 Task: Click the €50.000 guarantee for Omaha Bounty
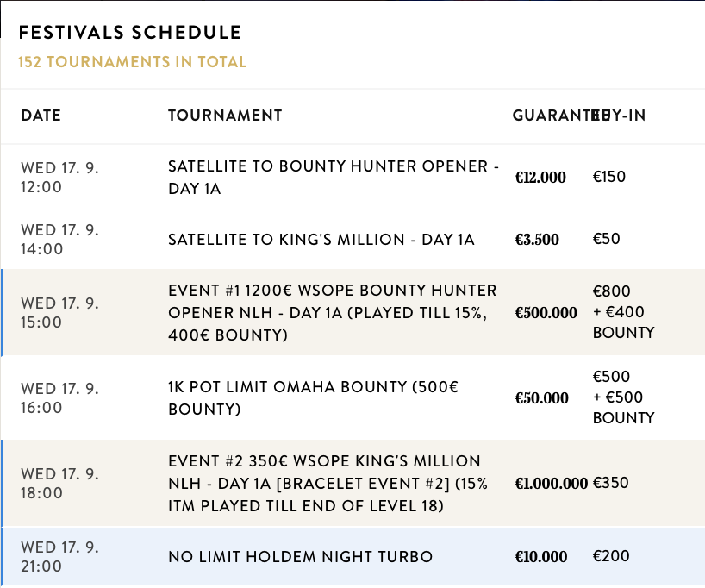click(542, 398)
